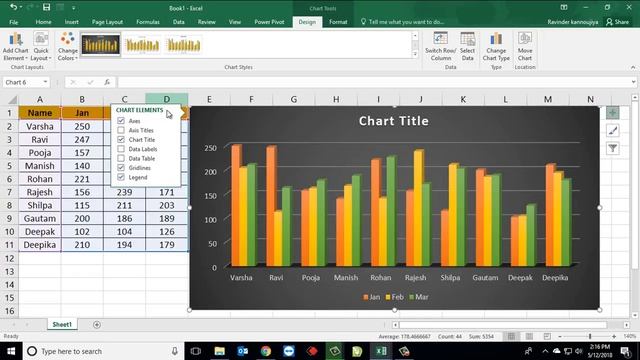Save the workbook with the disk icon
This screenshot has height=360, width=640.
pyautogui.click(x=46, y=7)
